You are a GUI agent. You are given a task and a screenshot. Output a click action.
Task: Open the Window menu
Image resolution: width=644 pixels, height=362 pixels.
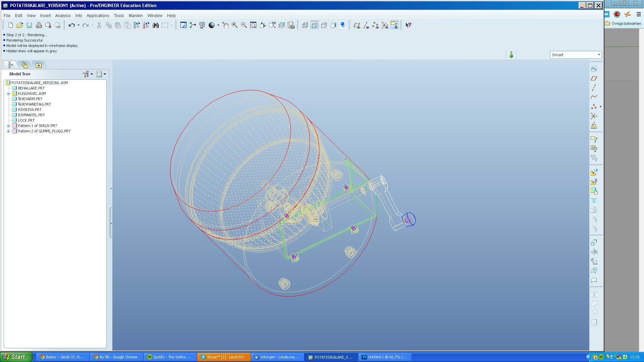point(155,16)
